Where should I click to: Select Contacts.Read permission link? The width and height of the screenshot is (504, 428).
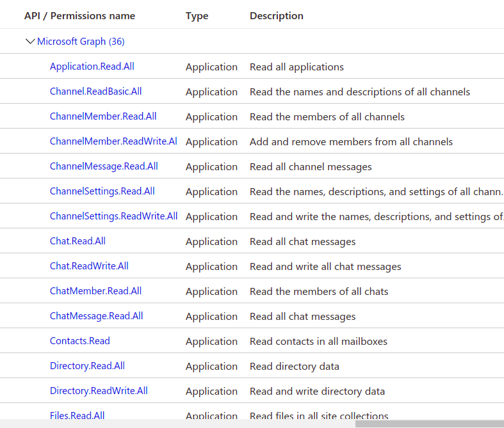pos(79,340)
